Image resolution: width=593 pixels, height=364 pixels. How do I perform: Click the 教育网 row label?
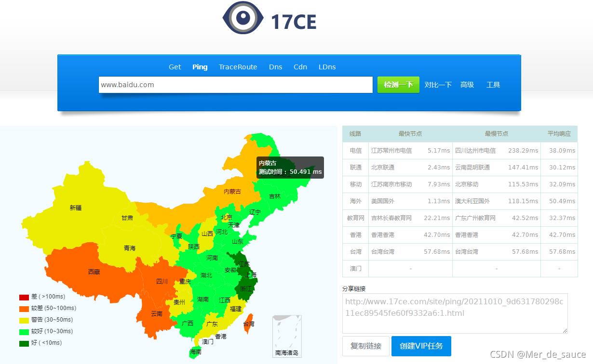coord(356,218)
